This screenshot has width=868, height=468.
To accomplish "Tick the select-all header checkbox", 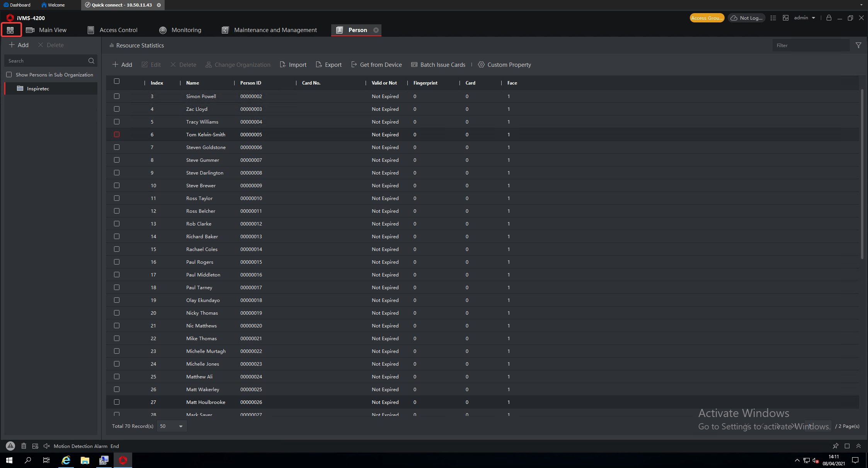I will point(117,81).
